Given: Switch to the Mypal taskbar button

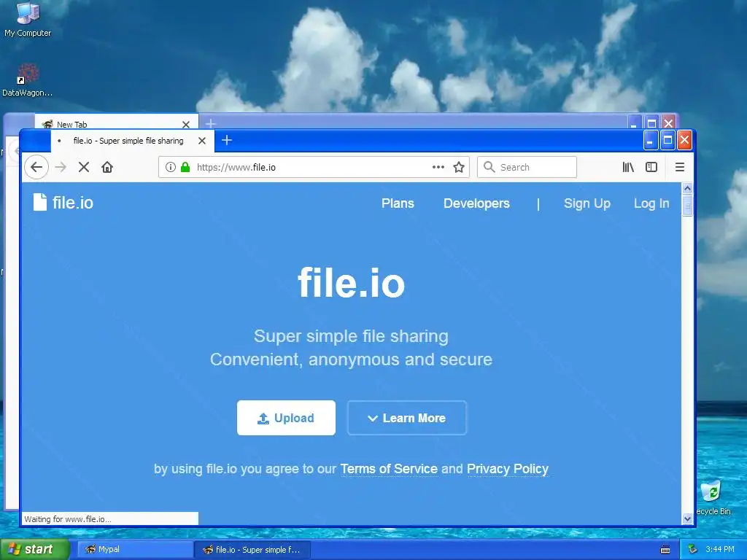Looking at the screenshot, I should [135, 550].
